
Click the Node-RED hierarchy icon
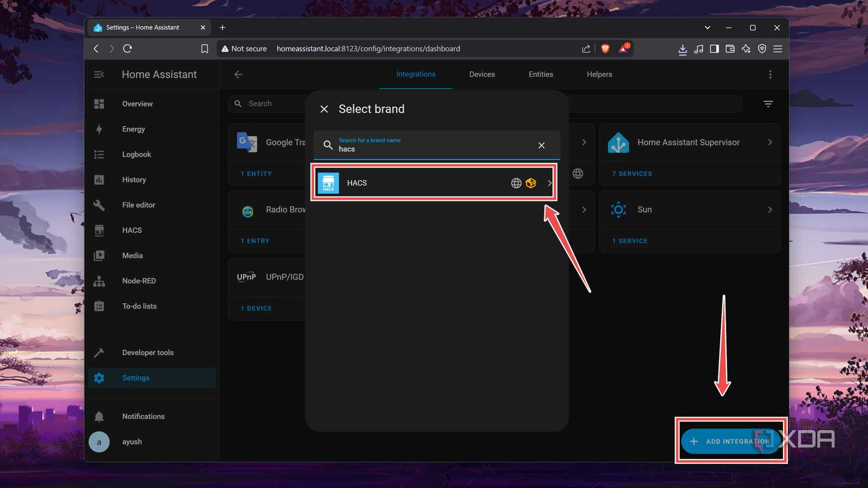pos(99,281)
